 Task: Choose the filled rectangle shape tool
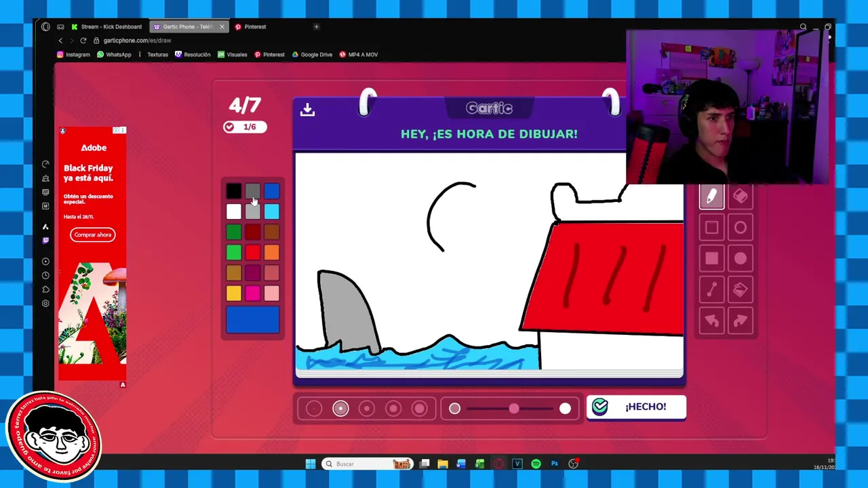click(711, 259)
